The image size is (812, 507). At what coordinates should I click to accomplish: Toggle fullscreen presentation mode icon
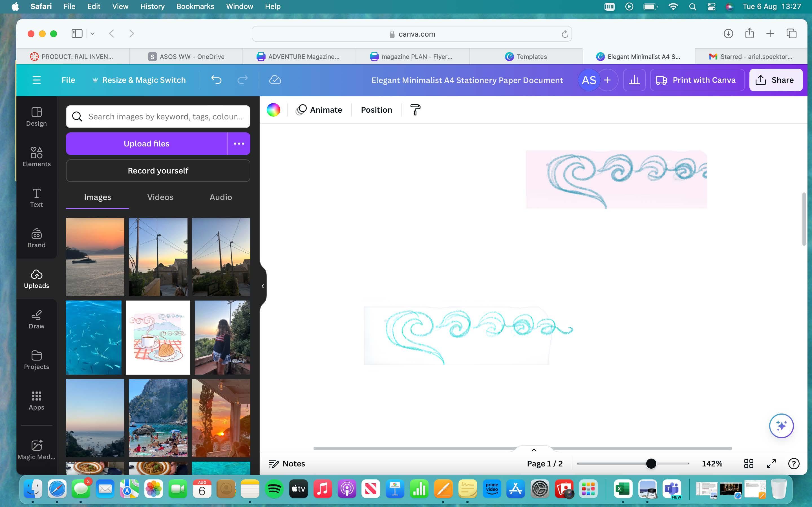tap(771, 464)
